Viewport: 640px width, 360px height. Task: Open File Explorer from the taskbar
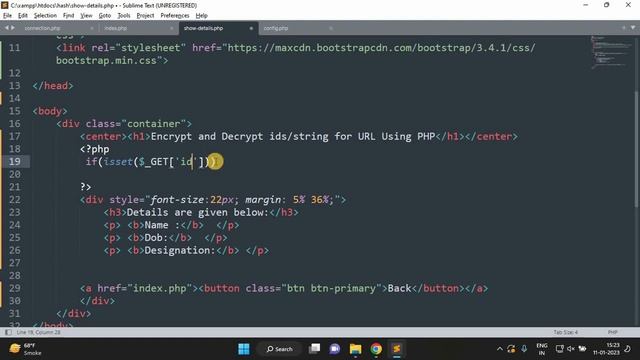pos(356,349)
